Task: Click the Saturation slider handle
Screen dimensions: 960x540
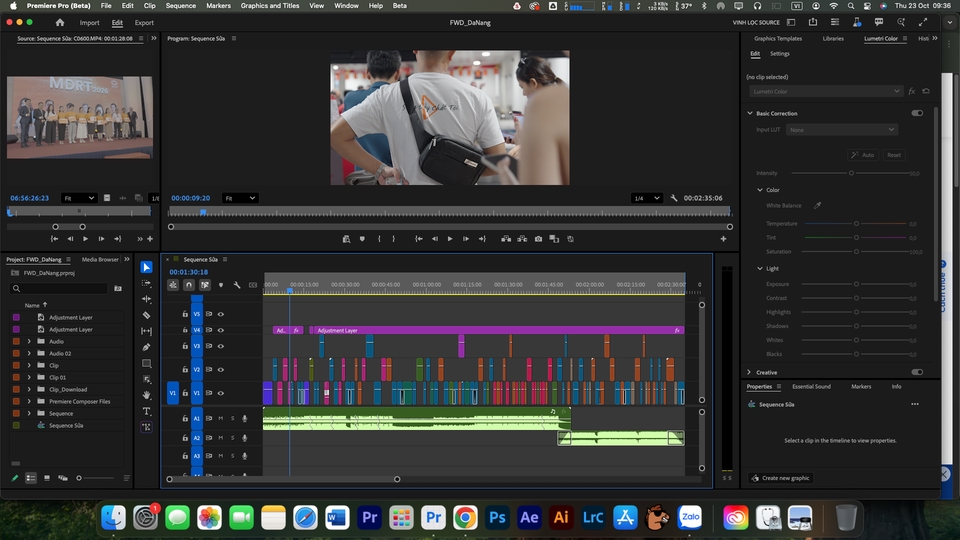Action: (x=856, y=252)
